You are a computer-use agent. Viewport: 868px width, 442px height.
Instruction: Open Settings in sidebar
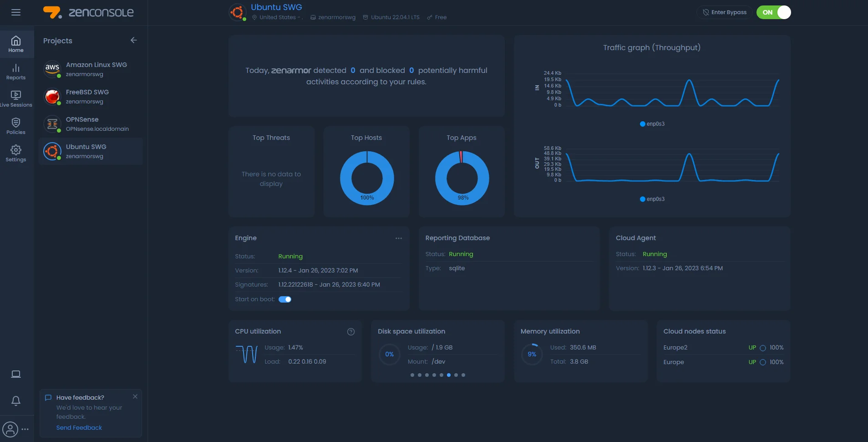pos(16,154)
